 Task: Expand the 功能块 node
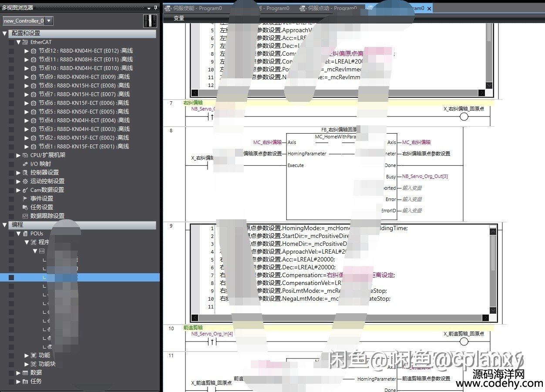27,364
